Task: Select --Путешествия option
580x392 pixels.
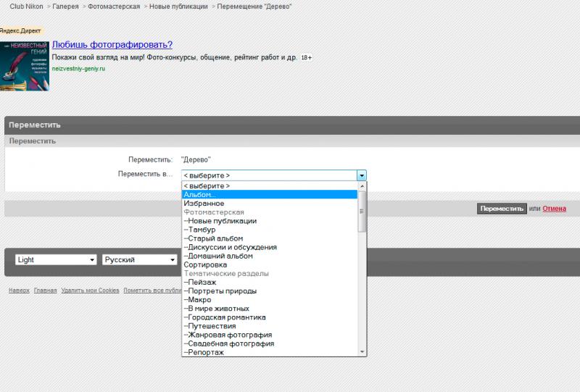Action: pos(270,326)
